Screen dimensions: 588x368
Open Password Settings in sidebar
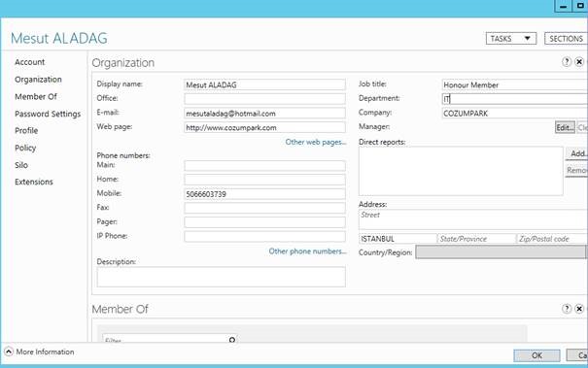pos(48,114)
